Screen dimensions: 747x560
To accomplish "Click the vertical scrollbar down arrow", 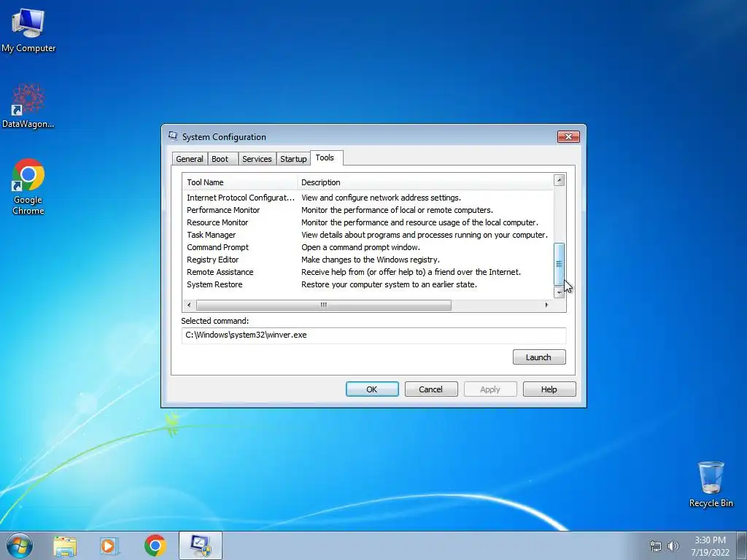I will (560, 292).
